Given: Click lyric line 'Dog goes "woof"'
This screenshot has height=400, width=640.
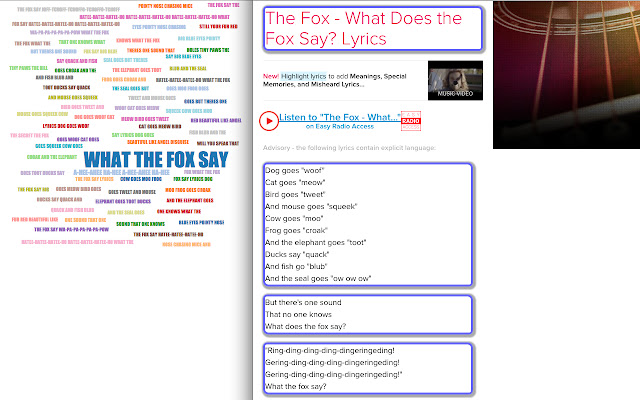Looking at the screenshot, I should click(x=294, y=171).
